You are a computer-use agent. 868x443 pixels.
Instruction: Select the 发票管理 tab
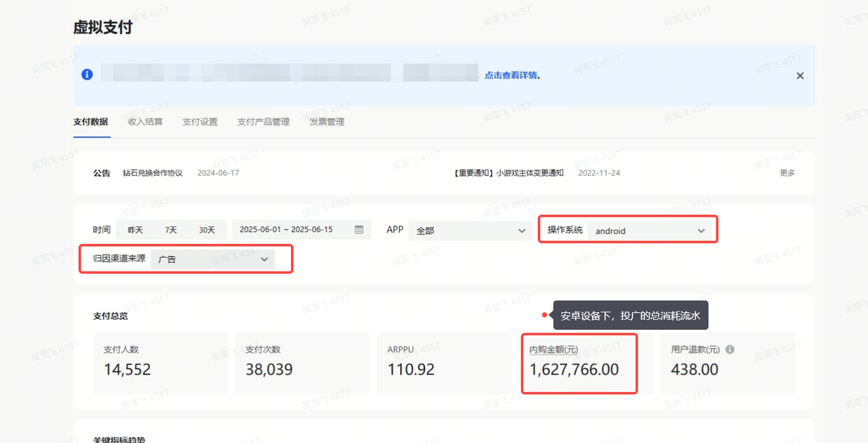(x=327, y=122)
